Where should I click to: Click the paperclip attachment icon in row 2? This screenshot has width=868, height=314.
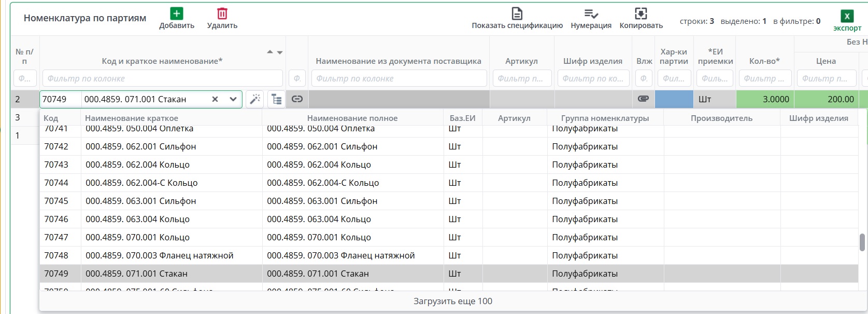[x=643, y=99]
